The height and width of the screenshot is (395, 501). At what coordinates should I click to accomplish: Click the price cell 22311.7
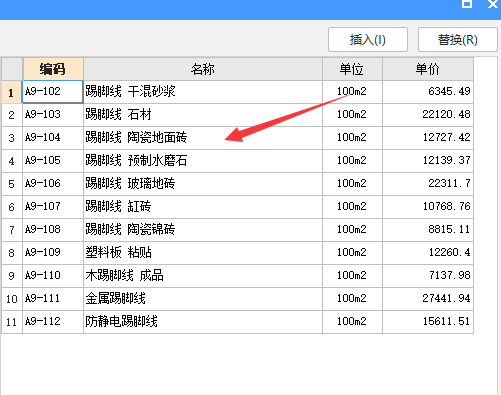click(x=428, y=184)
